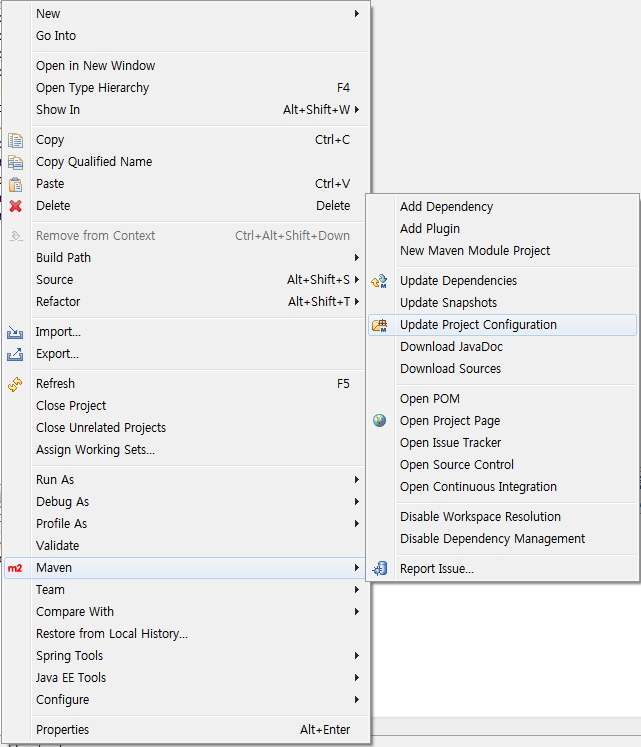Expand the New submenu arrow

click(356, 14)
